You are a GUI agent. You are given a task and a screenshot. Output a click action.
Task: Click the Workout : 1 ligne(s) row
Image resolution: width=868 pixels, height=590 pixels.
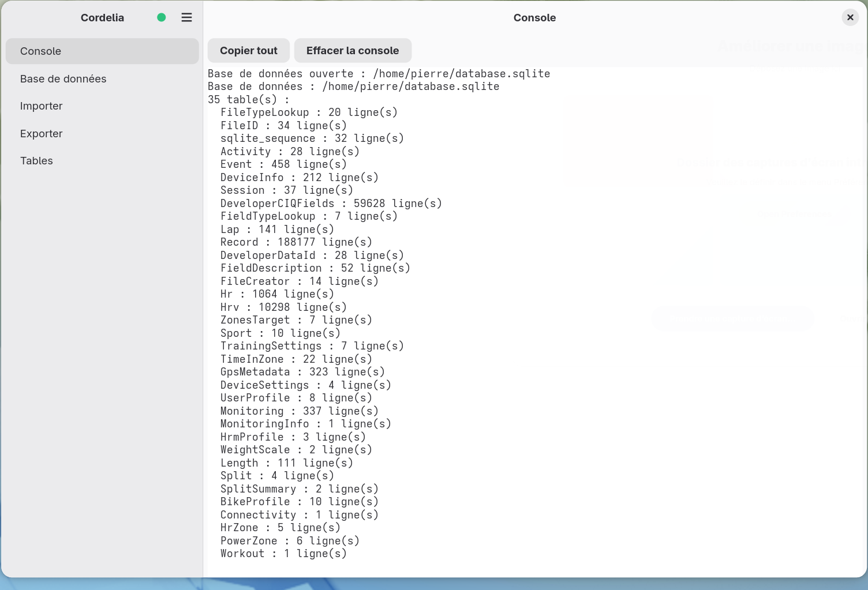click(283, 554)
